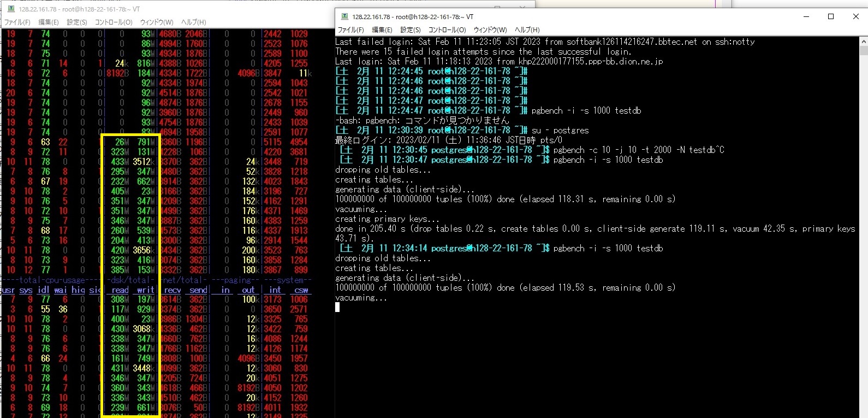Click 'csw' column header in dstat output
Screen dimensions: 868x418
pyautogui.click(x=301, y=290)
